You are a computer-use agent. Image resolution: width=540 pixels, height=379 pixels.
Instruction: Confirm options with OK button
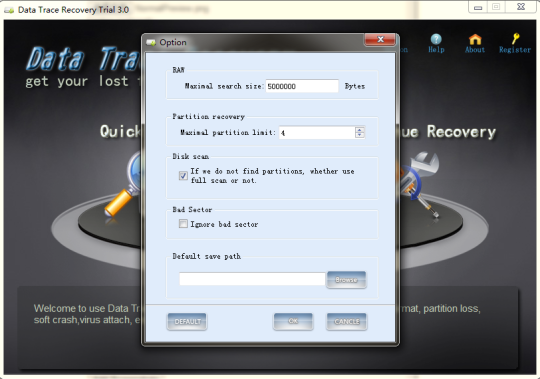pyautogui.click(x=293, y=321)
